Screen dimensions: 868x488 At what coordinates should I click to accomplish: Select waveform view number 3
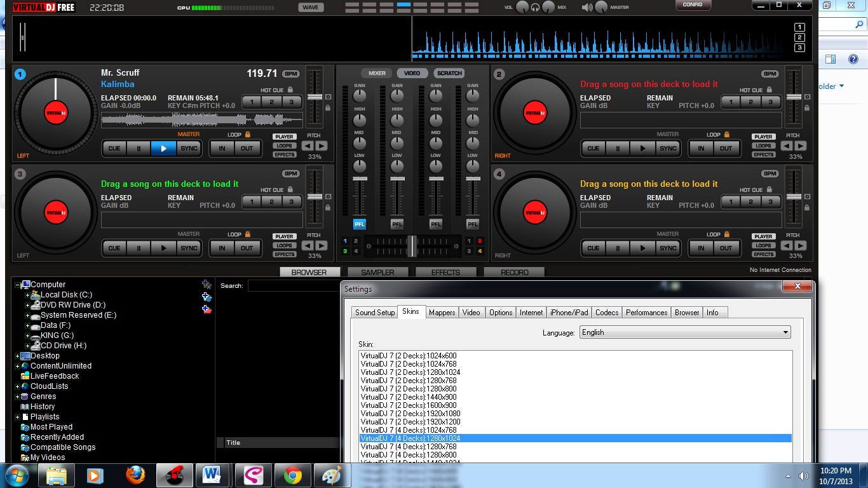tap(799, 48)
